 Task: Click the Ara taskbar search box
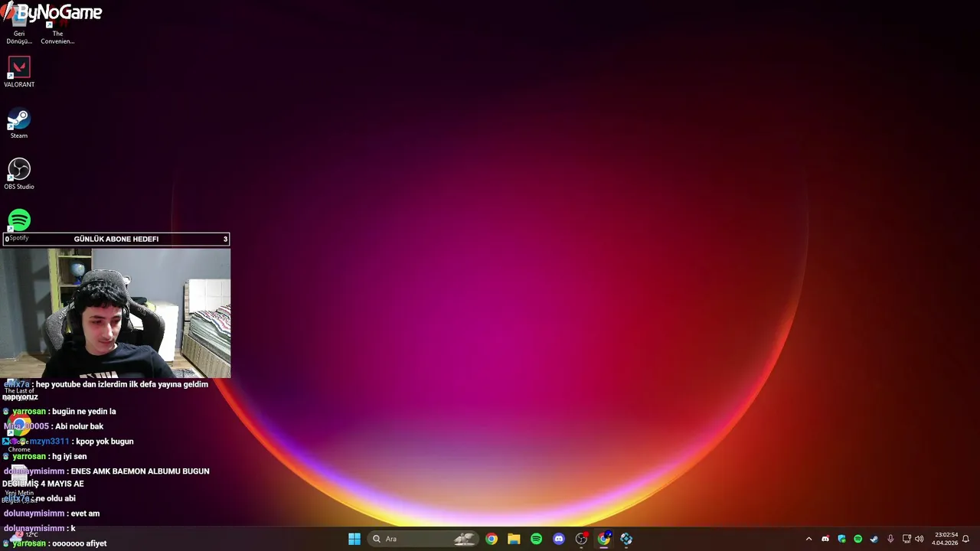click(423, 539)
